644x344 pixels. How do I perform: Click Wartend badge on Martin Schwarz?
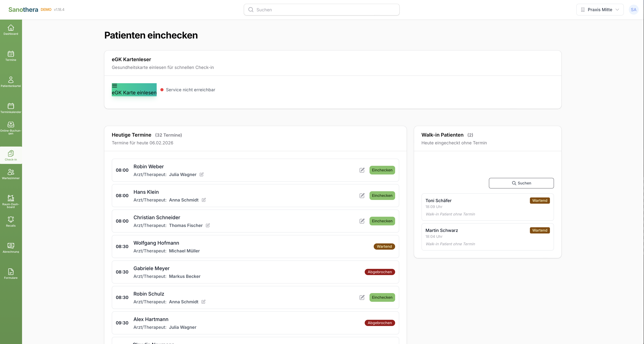(540, 230)
